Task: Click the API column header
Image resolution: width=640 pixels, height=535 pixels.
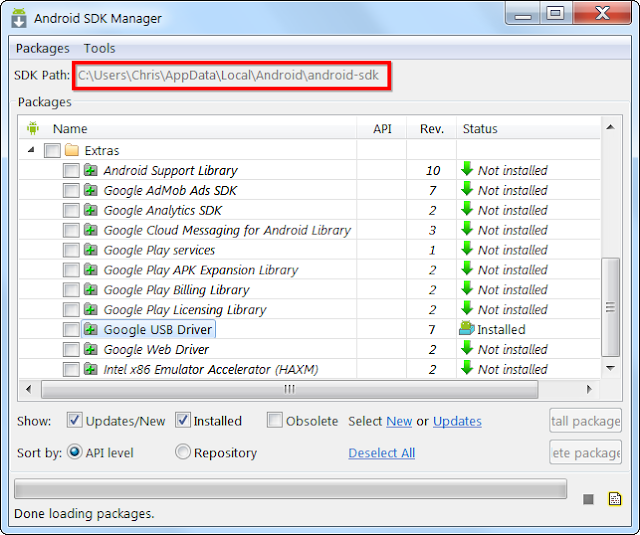Action: (x=382, y=129)
